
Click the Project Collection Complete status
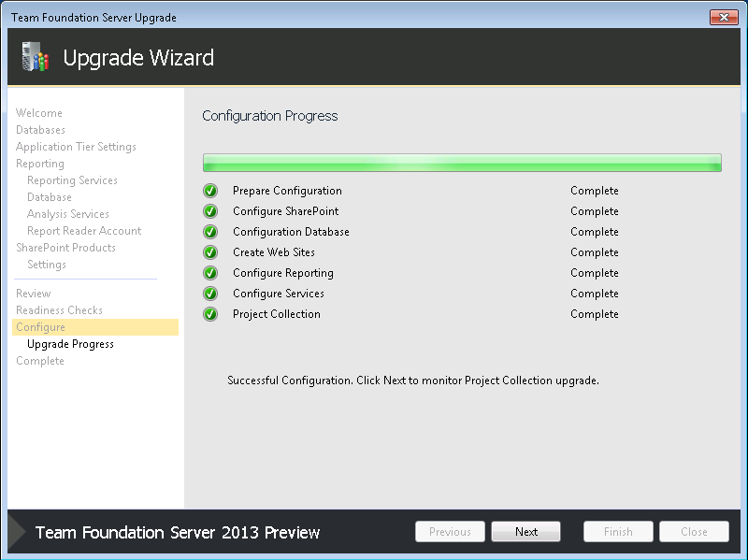pyautogui.click(x=594, y=314)
